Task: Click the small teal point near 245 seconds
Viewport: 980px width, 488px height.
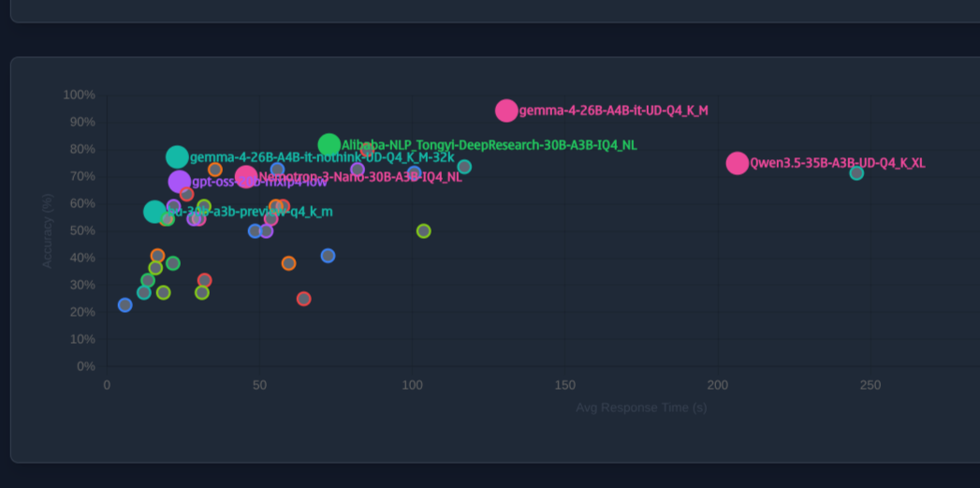Action: (856, 173)
